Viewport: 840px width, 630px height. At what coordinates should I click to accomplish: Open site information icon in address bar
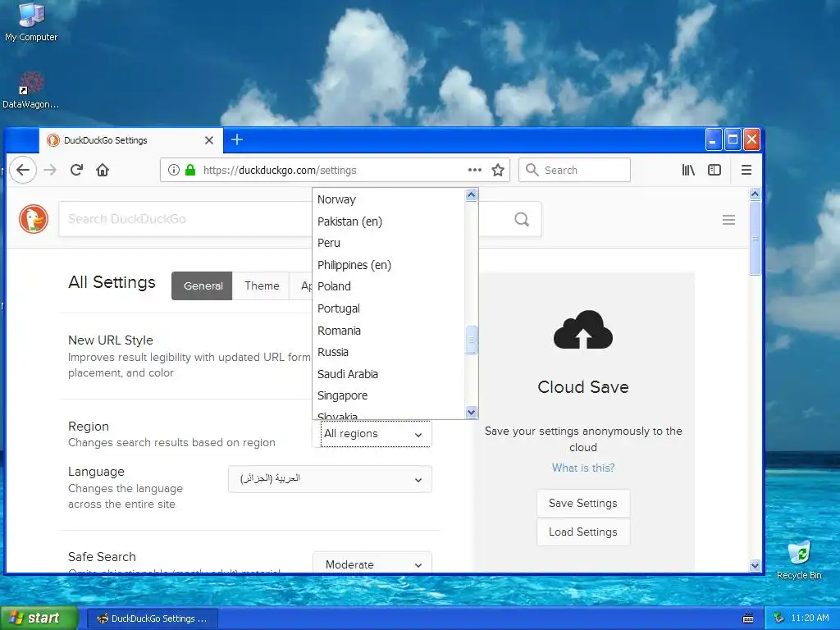[173, 171]
